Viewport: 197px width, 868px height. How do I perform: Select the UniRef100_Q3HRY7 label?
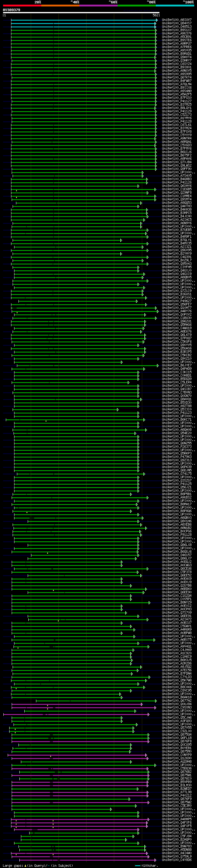click(177, 61)
